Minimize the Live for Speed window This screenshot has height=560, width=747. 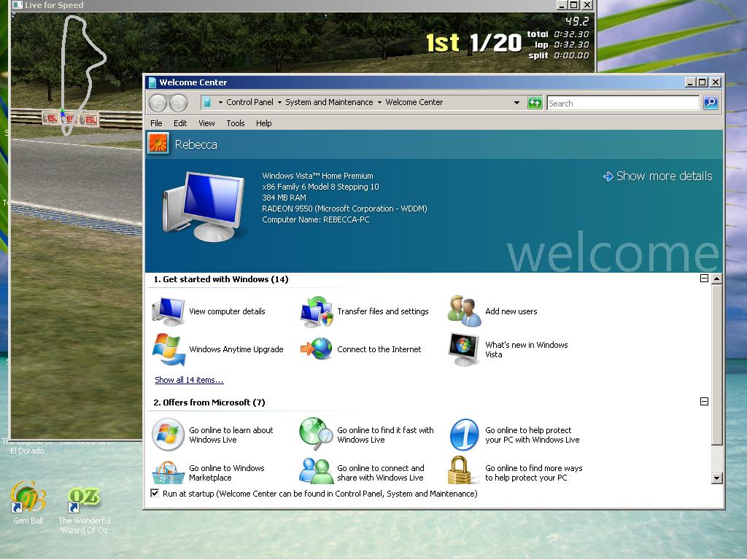(x=562, y=5)
